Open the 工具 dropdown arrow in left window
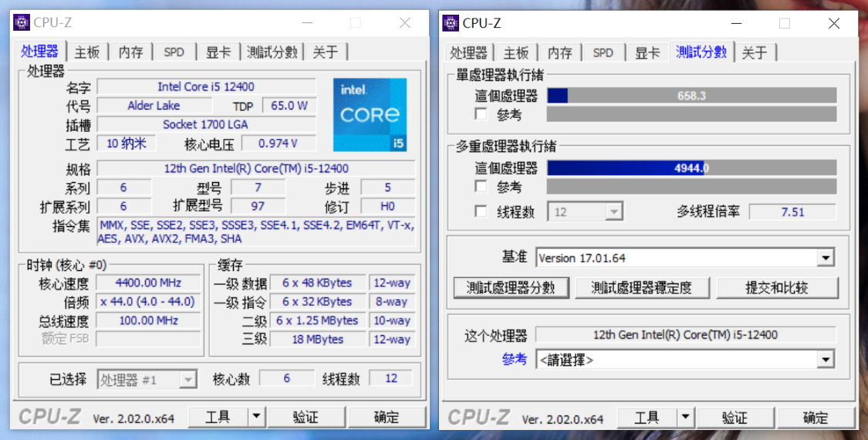868x440 pixels. 256,417
